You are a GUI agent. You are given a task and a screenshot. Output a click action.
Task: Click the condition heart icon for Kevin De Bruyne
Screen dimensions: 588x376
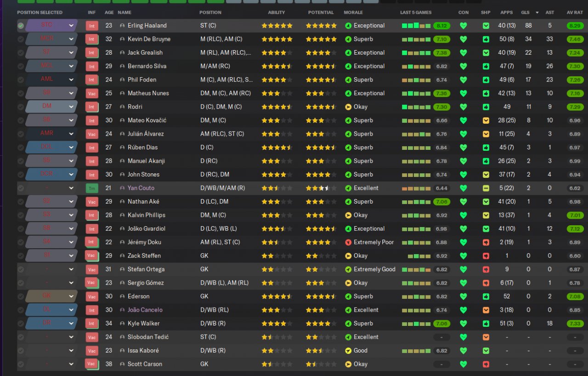[463, 39]
